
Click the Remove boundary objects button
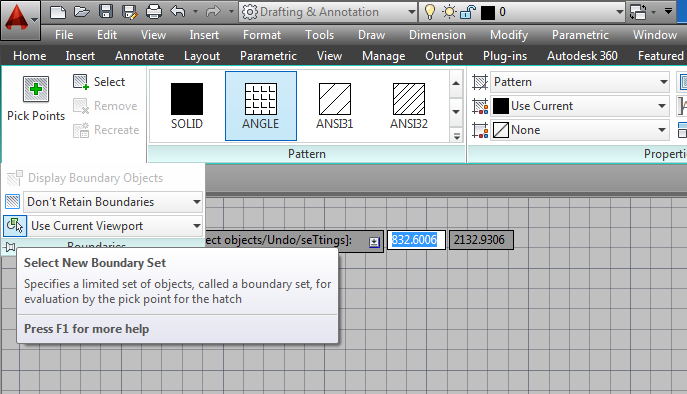(x=105, y=106)
